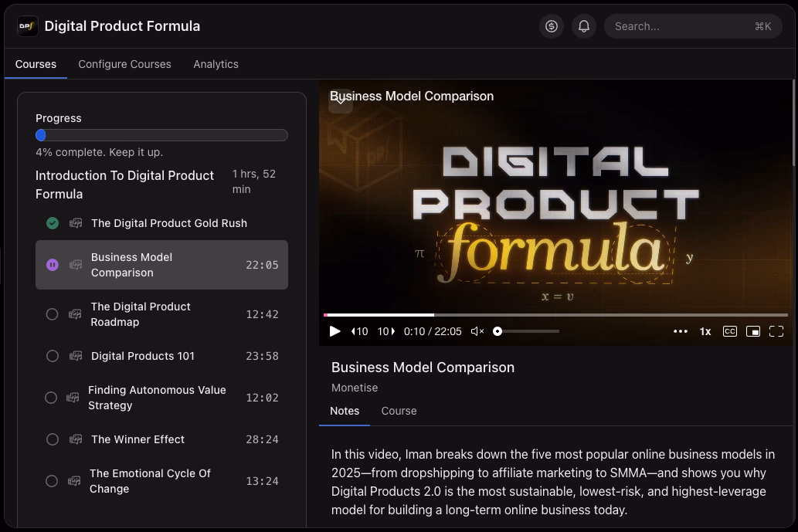The width and height of the screenshot is (798, 532).
Task: Open the Configure Courses tab
Action: click(x=124, y=64)
